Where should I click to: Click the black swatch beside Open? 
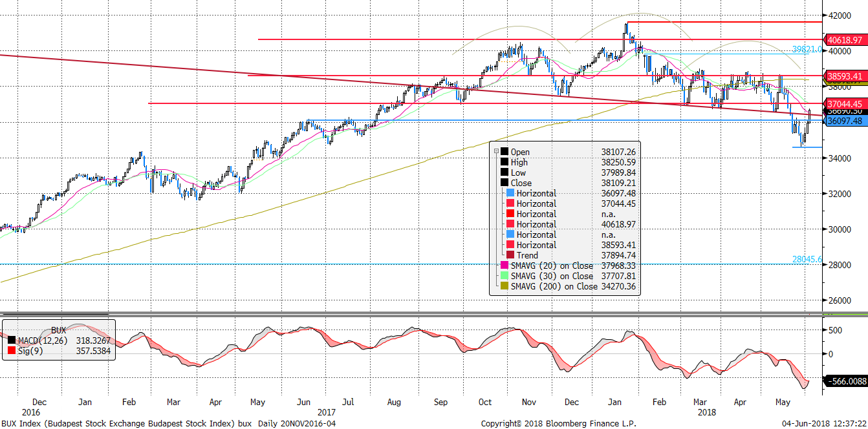pyautogui.click(x=504, y=152)
